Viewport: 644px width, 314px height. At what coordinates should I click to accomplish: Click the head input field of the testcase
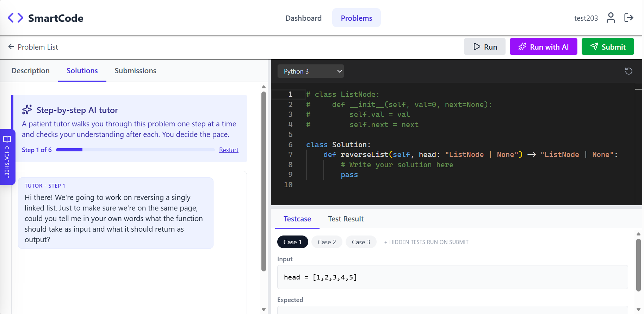[x=453, y=277]
